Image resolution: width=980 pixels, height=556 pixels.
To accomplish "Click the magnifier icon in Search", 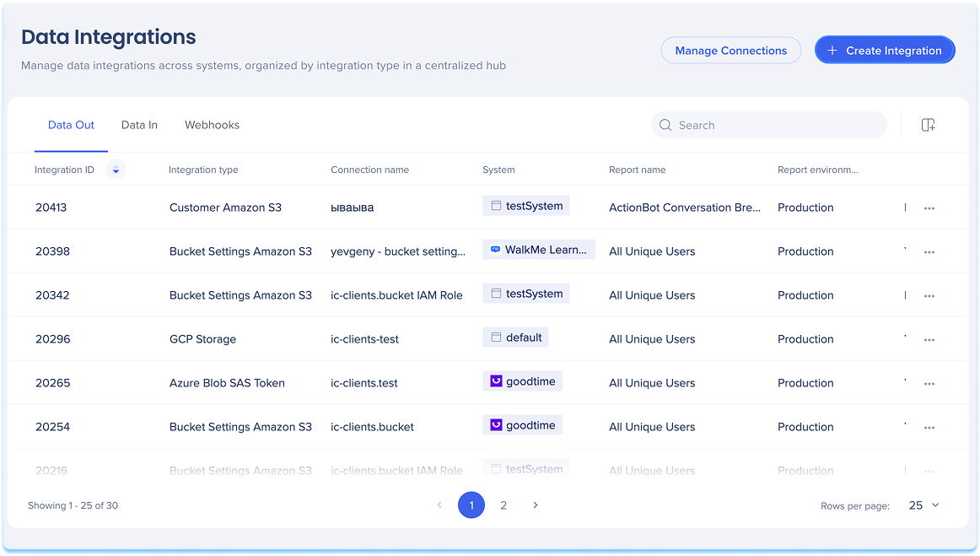I will pyautogui.click(x=665, y=125).
